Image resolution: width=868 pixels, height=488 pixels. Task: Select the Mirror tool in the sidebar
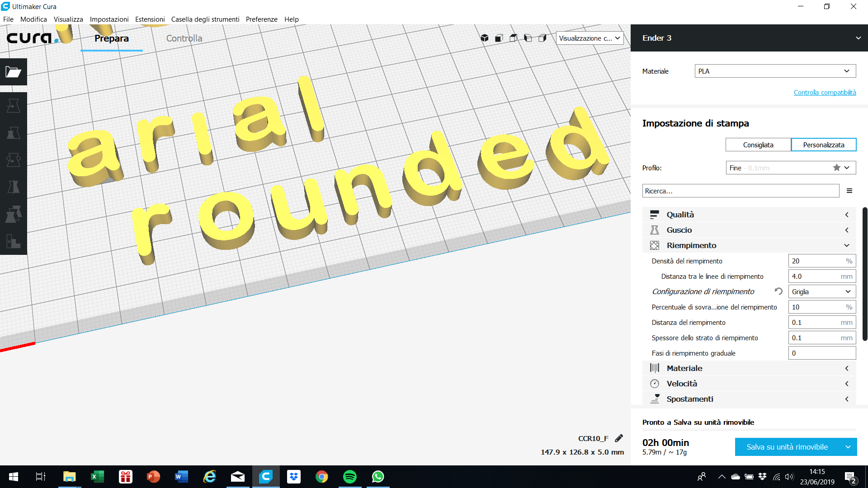click(14, 187)
